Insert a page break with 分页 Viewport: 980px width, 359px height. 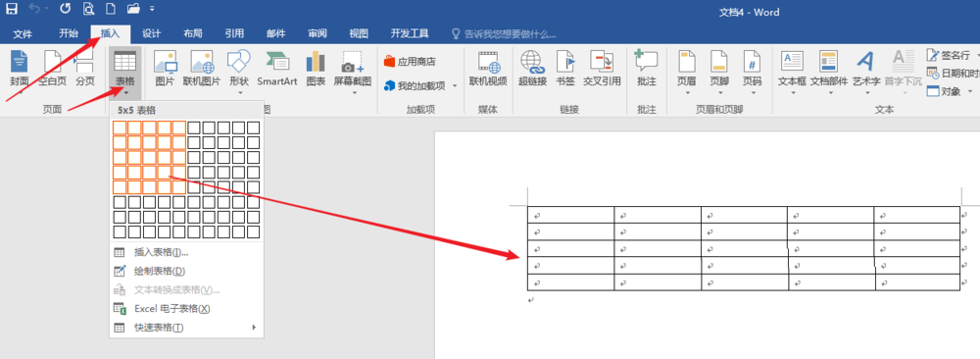coord(85,70)
